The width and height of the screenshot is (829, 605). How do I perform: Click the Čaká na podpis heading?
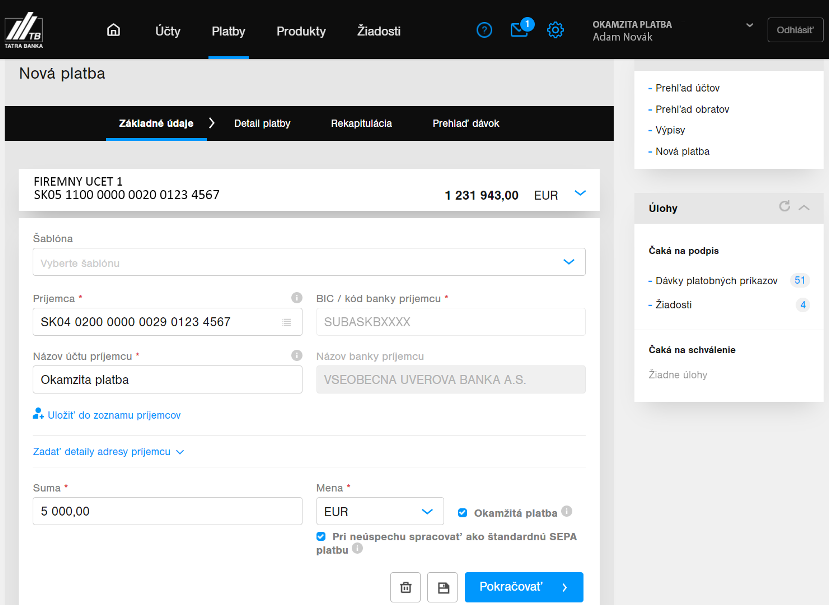click(x=684, y=251)
